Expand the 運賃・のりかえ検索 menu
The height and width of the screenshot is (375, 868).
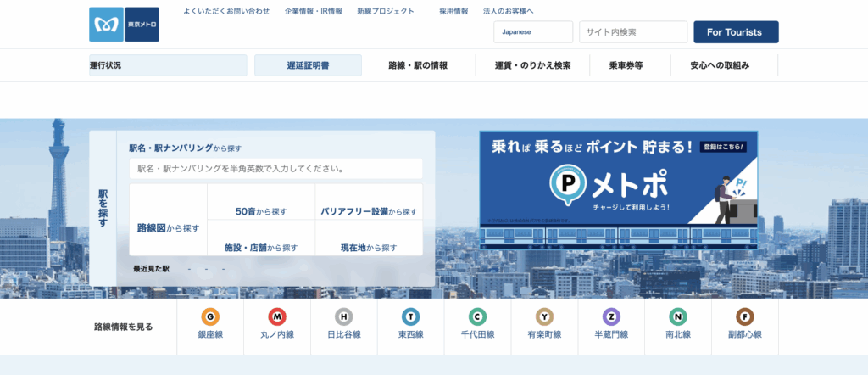click(533, 65)
